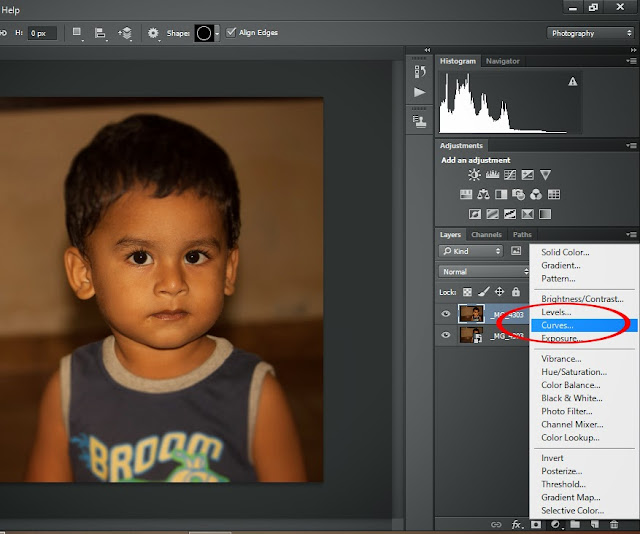Toggle visibility of the bottom layer
Screen dimensions: 640x534
pyautogui.click(x=446, y=336)
